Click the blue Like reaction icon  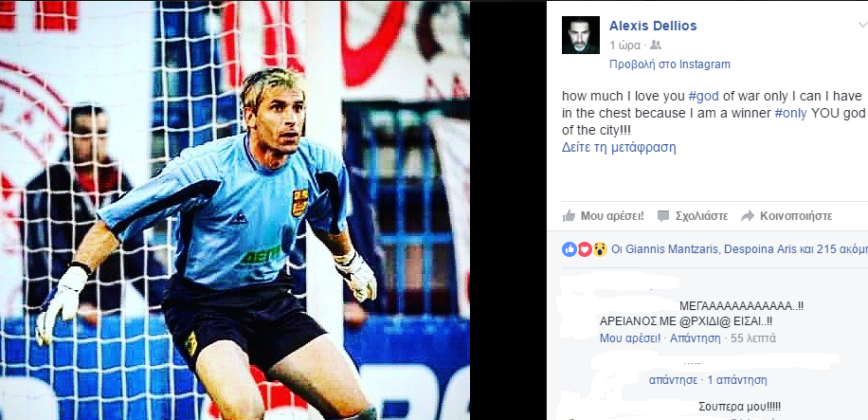point(570,249)
